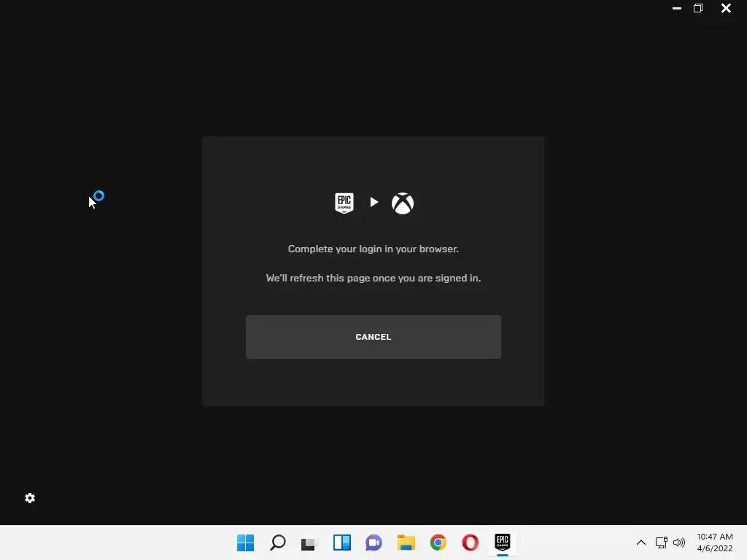Launch Google Chrome from the taskbar
747x560 pixels.
click(x=438, y=542)
